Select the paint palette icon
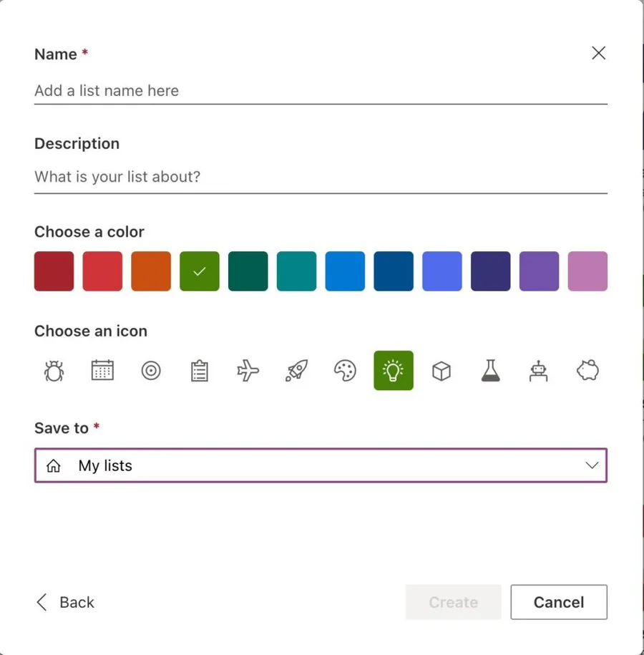This screenshot has height=655, width=644. tap(345, 371)
